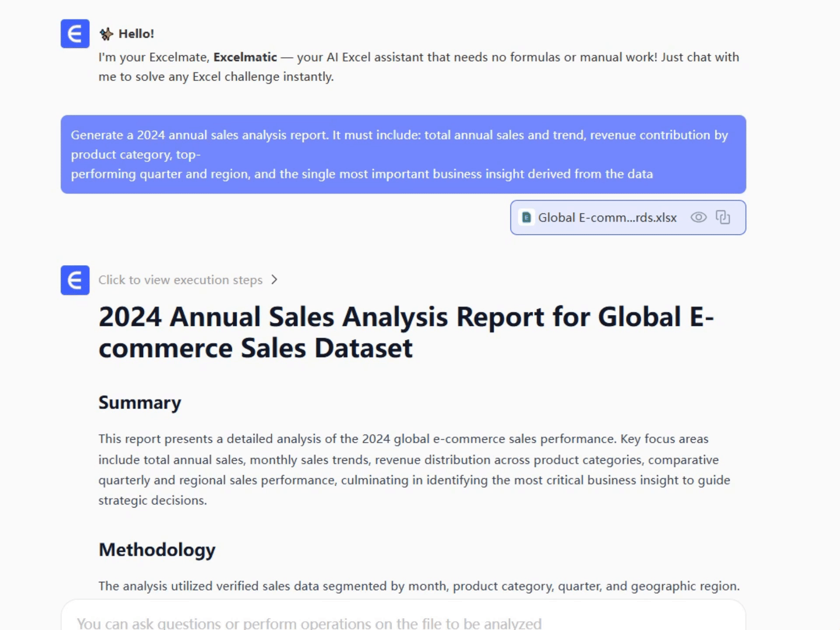Expand the execution steps chevron arrow
The width and height of the screenshot is (840, 630).
(274, 280)
